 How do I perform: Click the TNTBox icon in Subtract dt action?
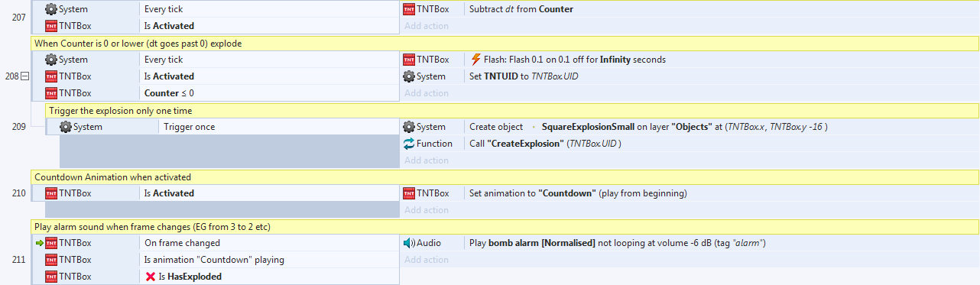tap(409, 9)
